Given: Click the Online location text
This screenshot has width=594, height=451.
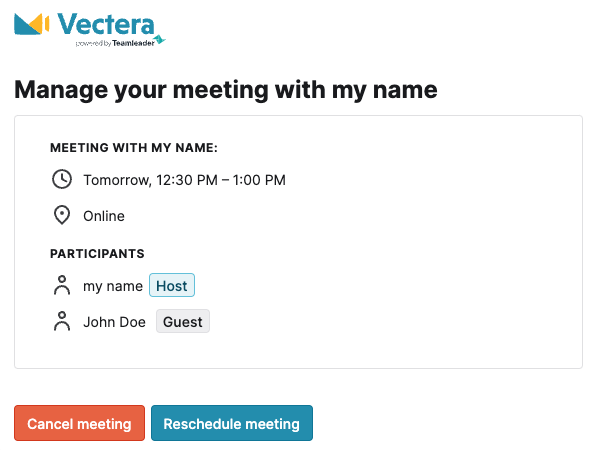Looking at the screenshot, I should pyautogui.click(x=104, y=216).
